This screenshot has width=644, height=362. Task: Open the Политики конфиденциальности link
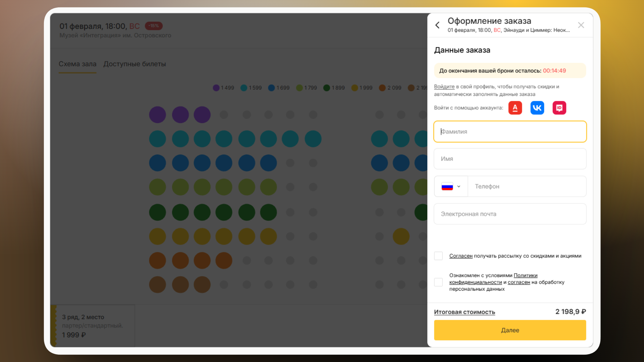click(525, 276)
